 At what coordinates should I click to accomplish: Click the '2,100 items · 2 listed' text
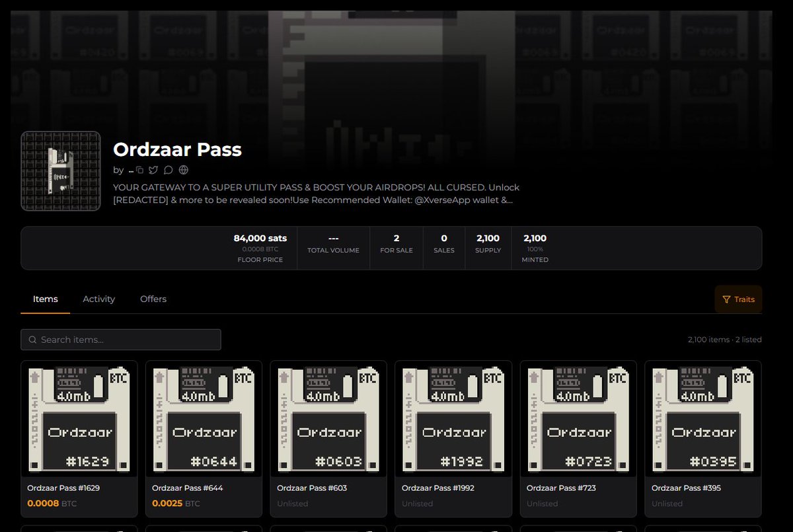pyautogui.click(x=724, y=340)
